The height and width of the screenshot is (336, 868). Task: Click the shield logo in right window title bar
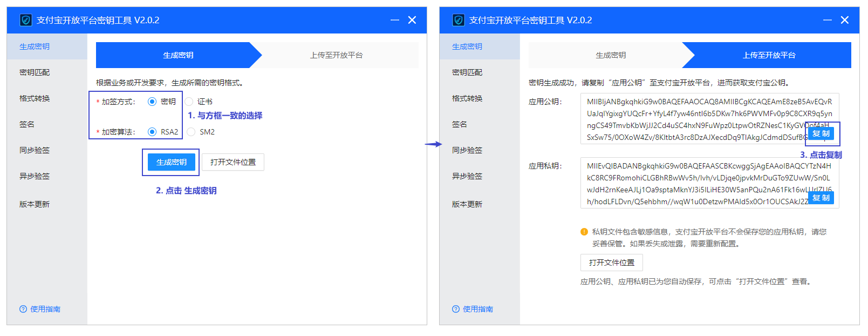(x=459, y=20)
